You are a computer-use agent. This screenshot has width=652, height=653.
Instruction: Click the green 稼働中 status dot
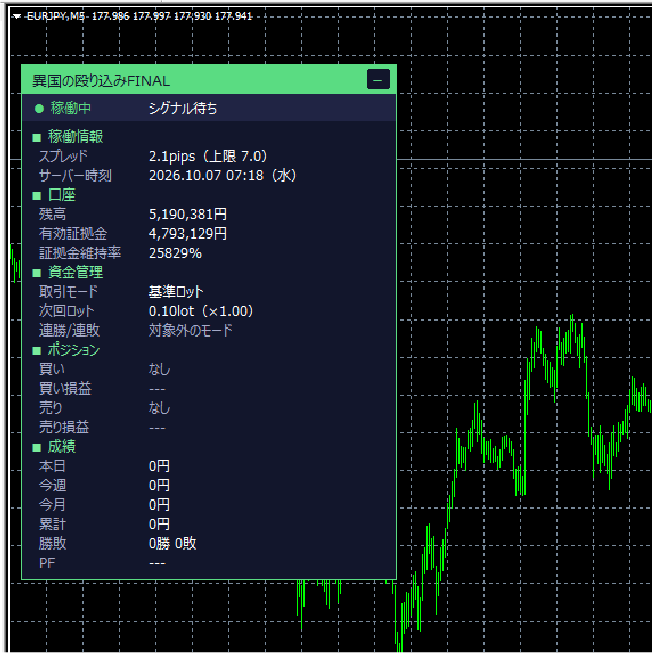pyautogui.click(x=40, y=109)
